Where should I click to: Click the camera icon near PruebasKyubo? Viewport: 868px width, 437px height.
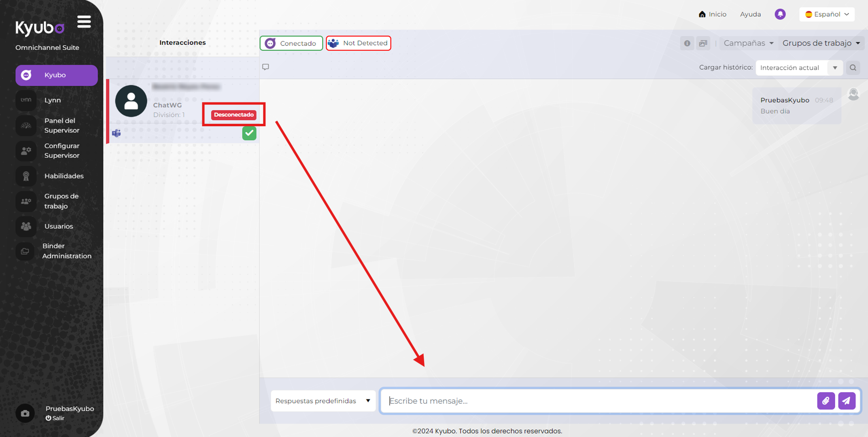(25, 413)
